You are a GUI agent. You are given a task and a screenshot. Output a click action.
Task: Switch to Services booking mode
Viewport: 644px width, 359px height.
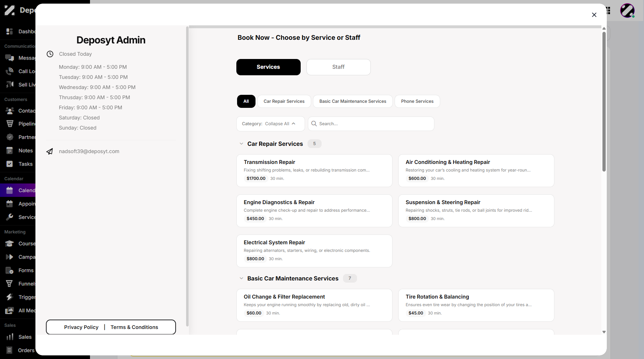269,67
